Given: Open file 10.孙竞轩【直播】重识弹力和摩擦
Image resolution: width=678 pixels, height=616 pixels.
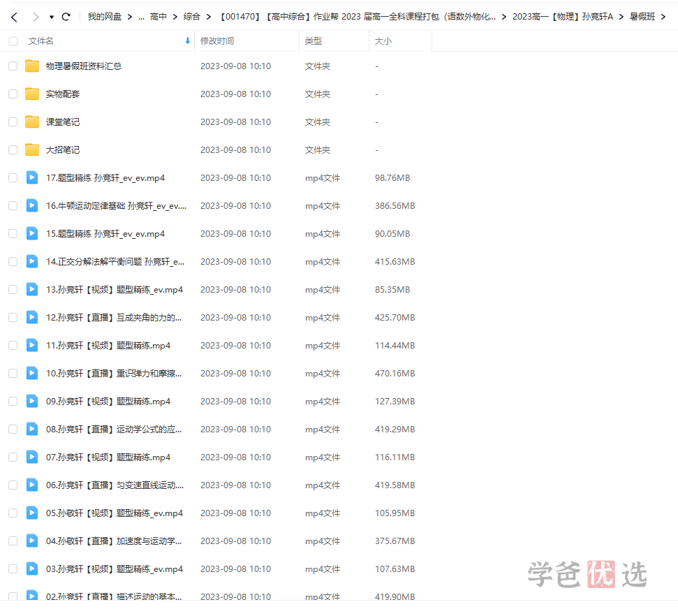Looking at the screenshot, I should point(114,374).
